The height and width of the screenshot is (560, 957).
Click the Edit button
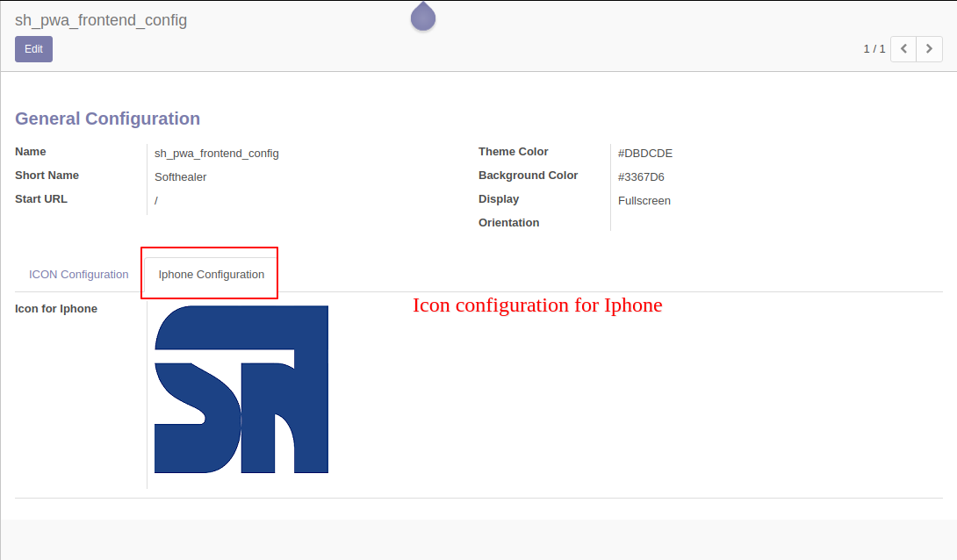[x=33, y=49]
